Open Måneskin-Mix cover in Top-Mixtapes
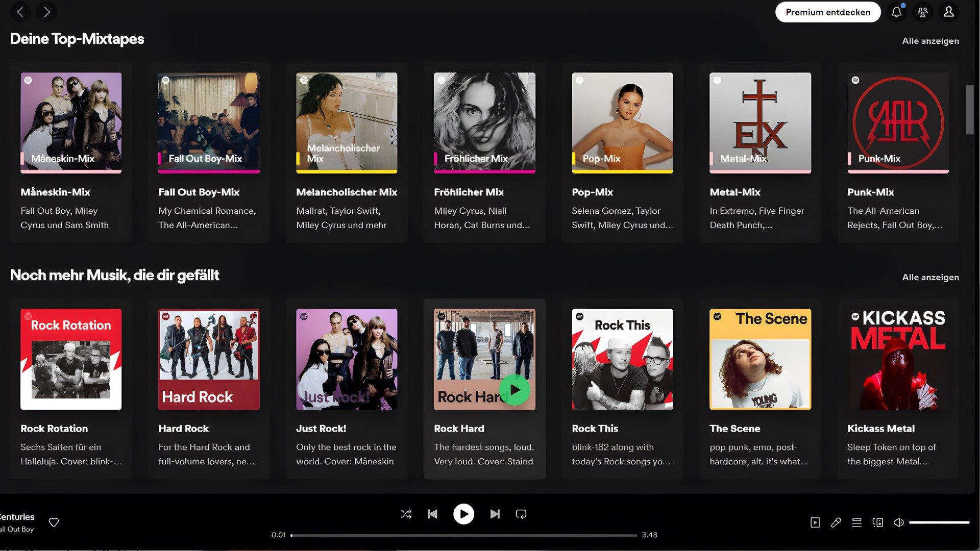The image size is (980, 551). point(71,123)
